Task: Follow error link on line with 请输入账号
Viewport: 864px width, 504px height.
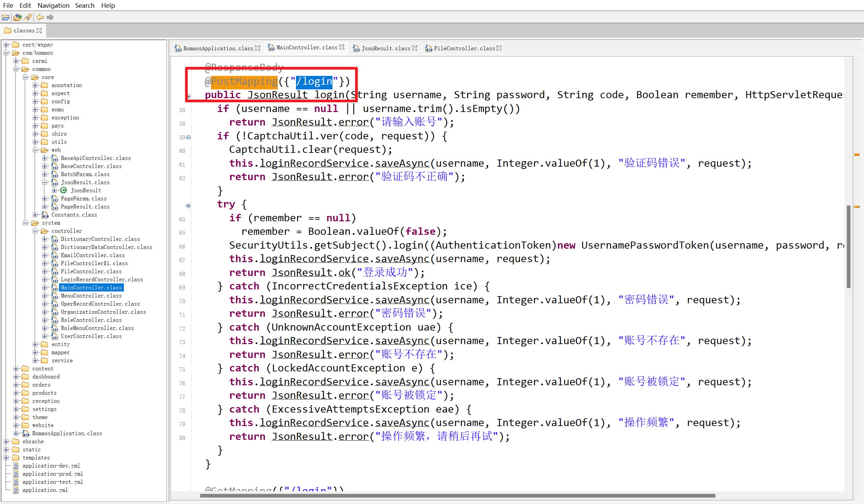Action: 353,122
